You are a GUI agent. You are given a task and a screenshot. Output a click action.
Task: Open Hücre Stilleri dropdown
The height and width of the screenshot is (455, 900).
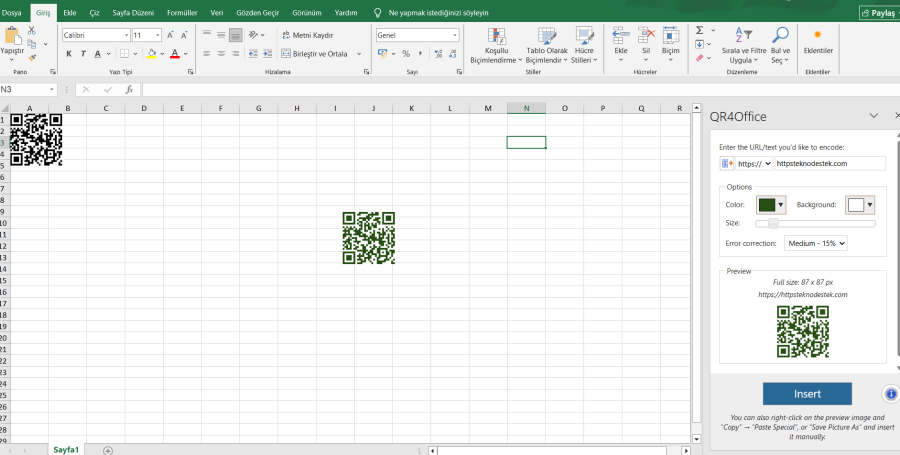point(584,45)
